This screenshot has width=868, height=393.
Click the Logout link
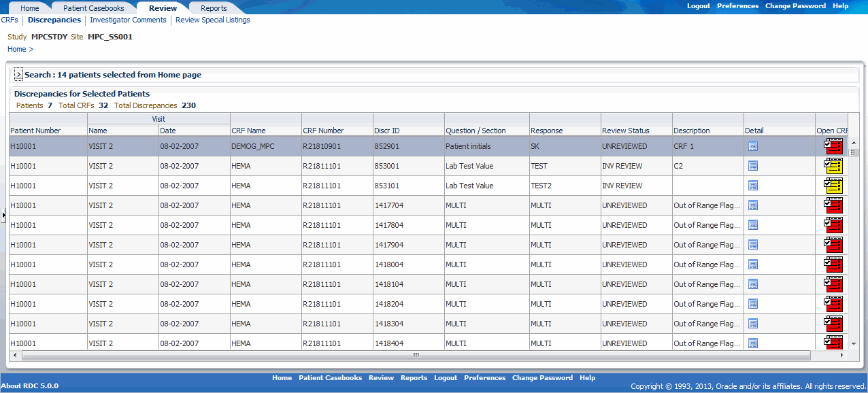click(x=698, y=5)
